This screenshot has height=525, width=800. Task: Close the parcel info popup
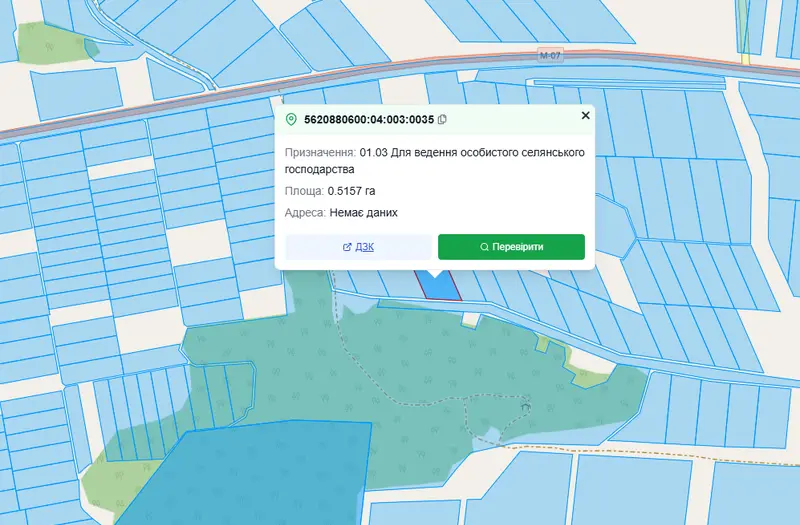pos(586,115)
